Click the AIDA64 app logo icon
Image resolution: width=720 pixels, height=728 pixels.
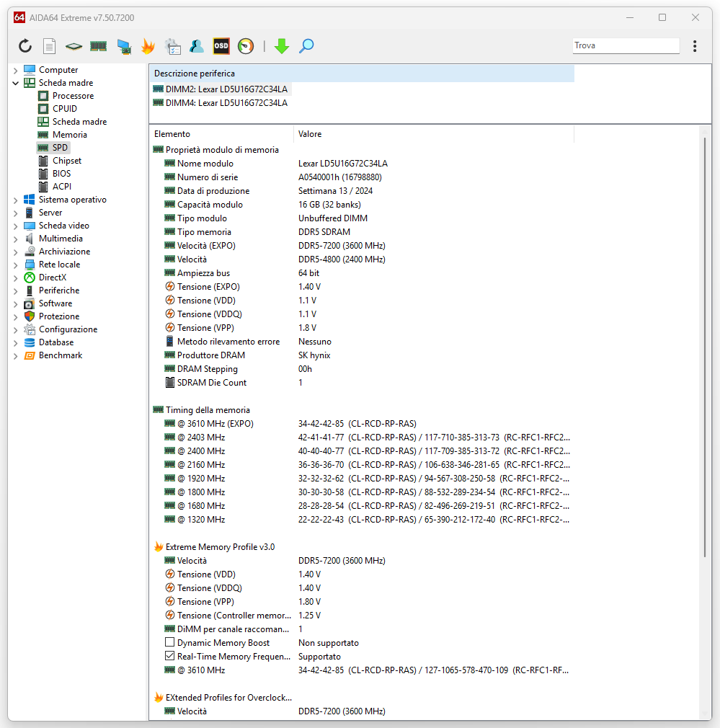tap(19, 17)
